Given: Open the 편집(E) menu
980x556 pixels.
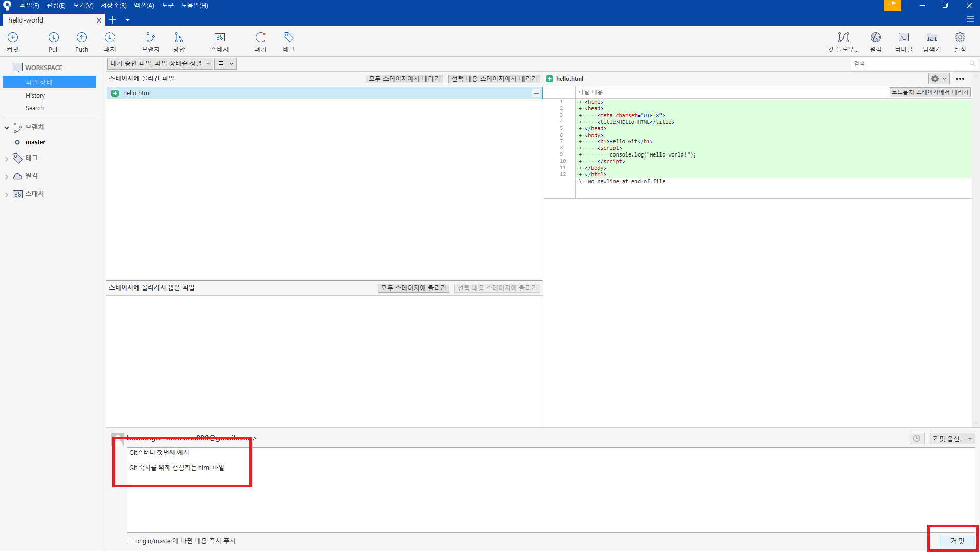Looking at the screenshot, I should click(x=56, y=6).
